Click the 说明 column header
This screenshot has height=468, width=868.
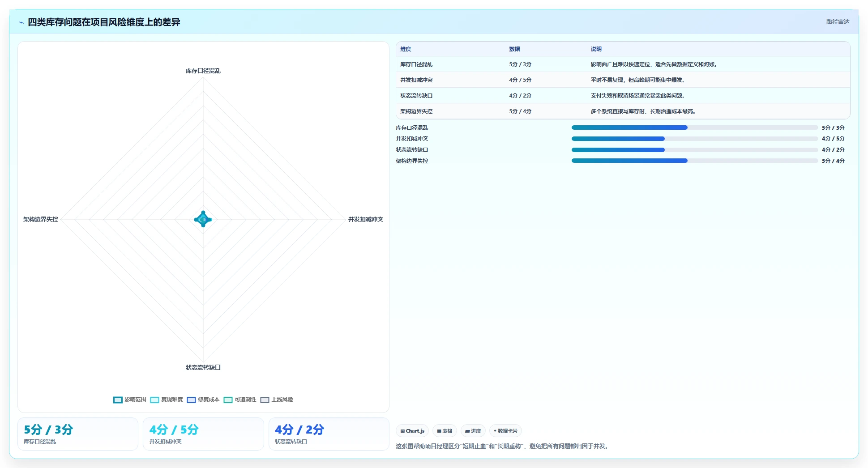596,49
